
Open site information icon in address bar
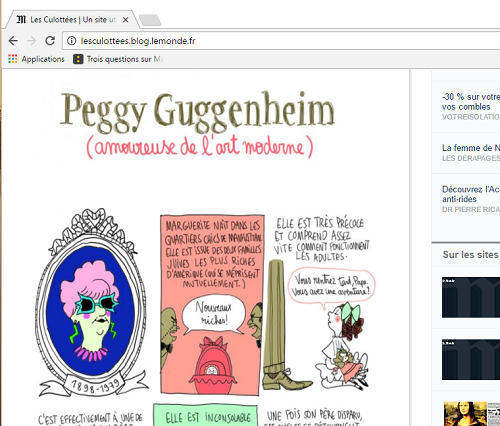click(71, 41)
